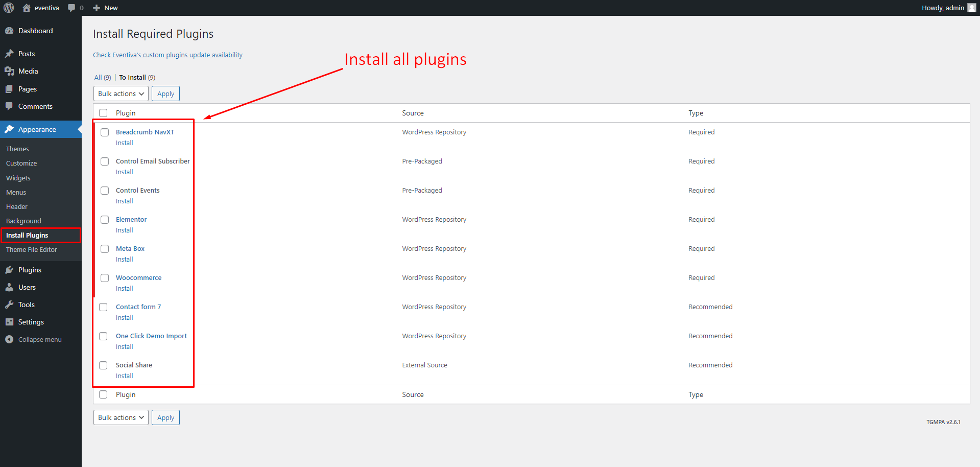The image size is (980, 467).
Task: Click the Comments icon in sidebar
Action: coord(9,106)
